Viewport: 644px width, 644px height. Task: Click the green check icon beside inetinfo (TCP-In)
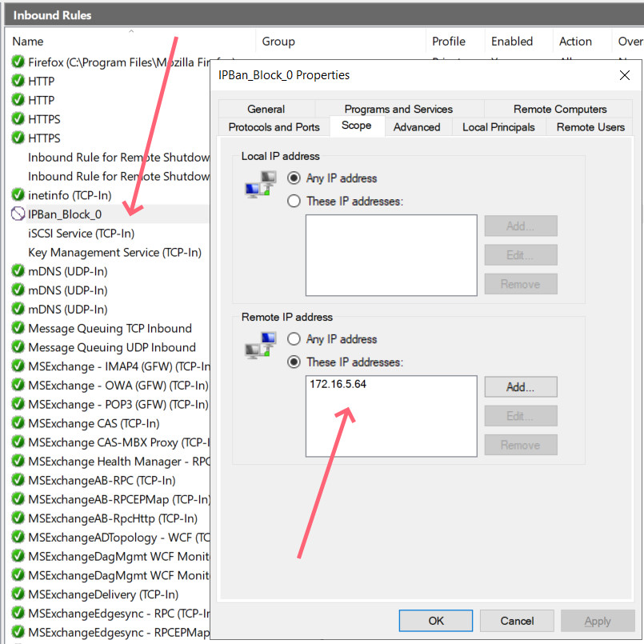pyautogui.click(x=18, y=195)
